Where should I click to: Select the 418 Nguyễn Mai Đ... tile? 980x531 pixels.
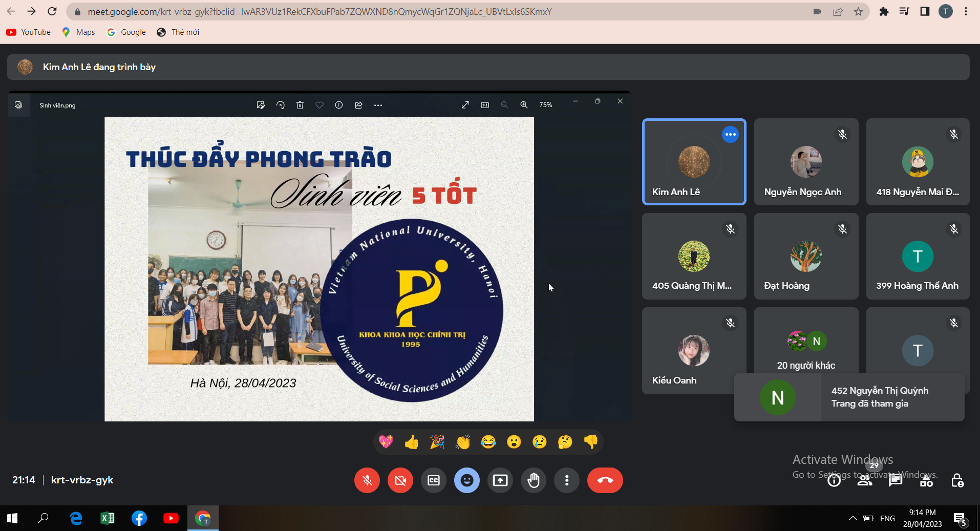[918, 162]
